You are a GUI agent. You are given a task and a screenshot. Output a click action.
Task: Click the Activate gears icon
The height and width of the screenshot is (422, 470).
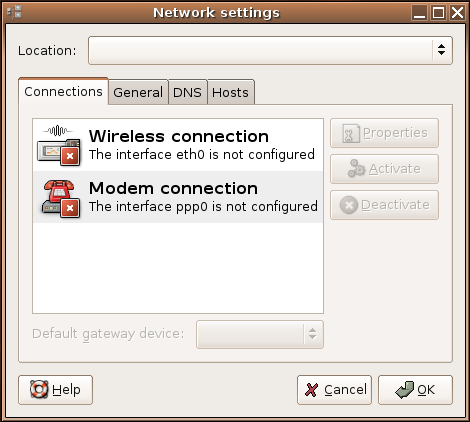pyautogui.click(x=356, y=168)
